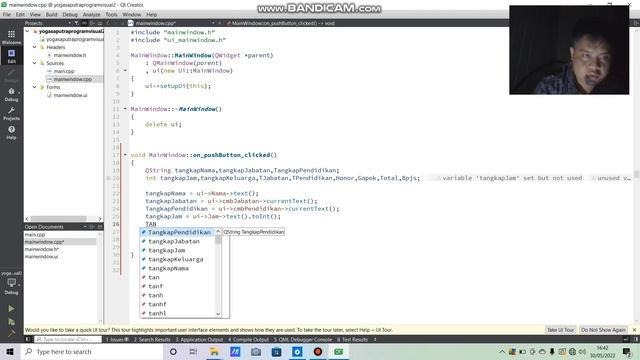The image size is (640, 360).
Task: Open Qt Creator green taskbar icon
Action: click(x=338, y=351)
